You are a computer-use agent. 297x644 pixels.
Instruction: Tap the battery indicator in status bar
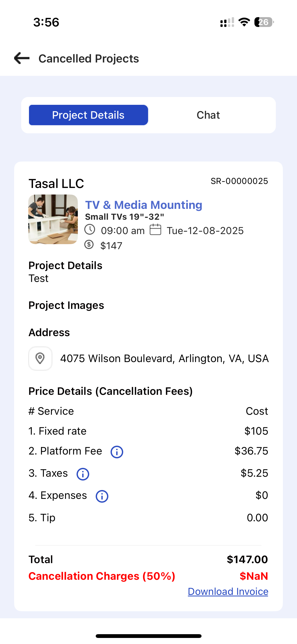coord(264,22)
